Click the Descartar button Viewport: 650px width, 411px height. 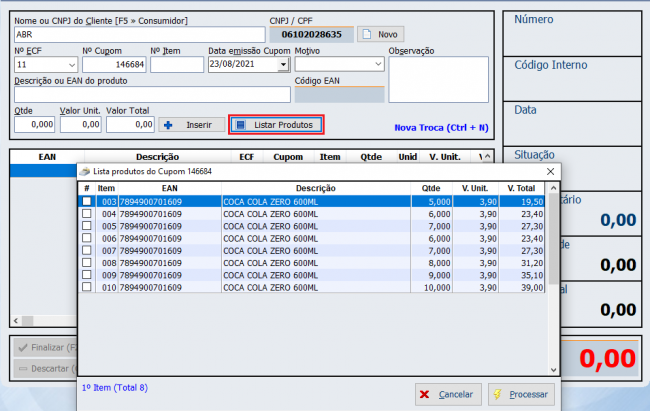pyautogui.click(x=46, y=368)
